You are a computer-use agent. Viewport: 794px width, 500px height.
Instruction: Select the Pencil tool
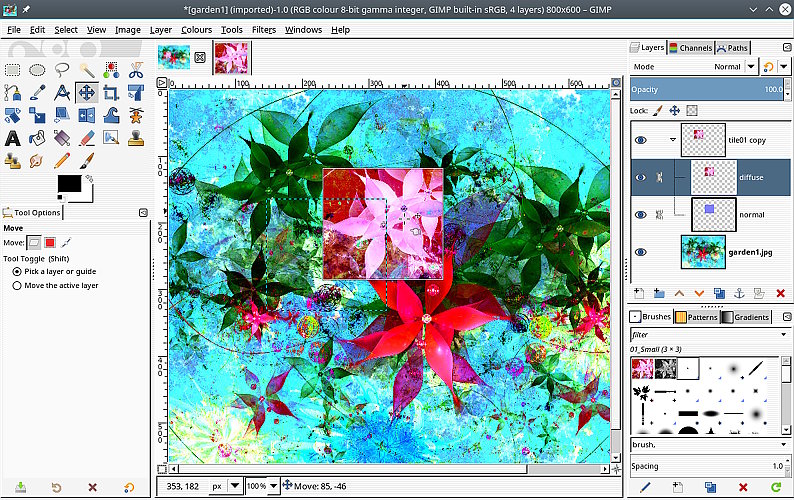62,161
